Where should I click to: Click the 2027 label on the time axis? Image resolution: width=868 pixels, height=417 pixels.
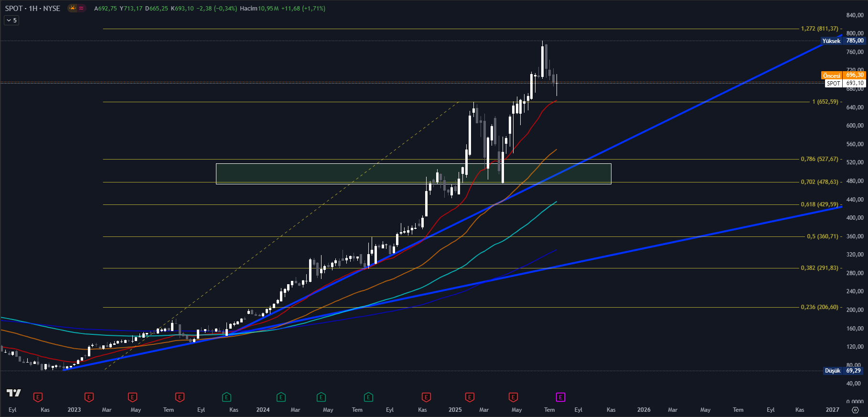[x=832, y=410]
